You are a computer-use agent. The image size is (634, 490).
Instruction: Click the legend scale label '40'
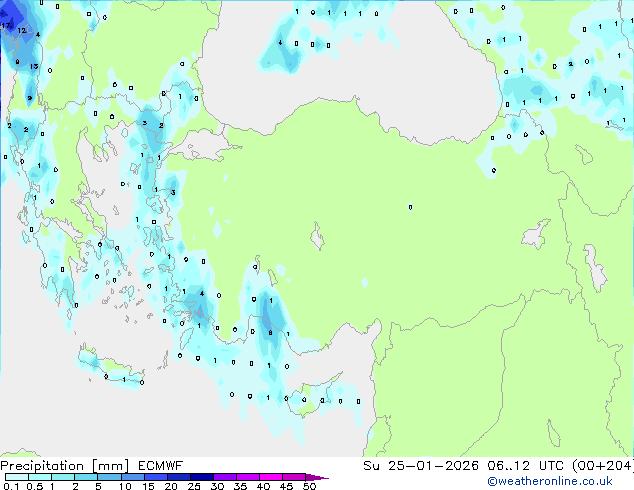(x=263, y=486)
